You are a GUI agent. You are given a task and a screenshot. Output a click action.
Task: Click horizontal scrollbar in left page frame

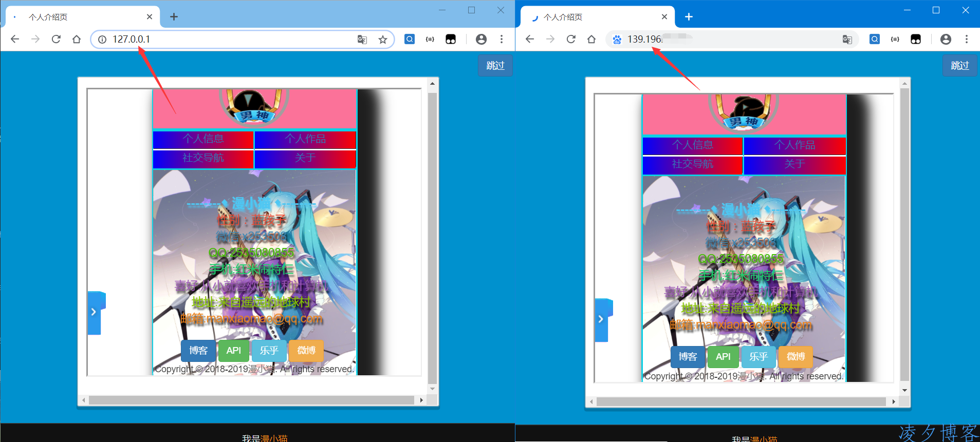click(252, 400)
